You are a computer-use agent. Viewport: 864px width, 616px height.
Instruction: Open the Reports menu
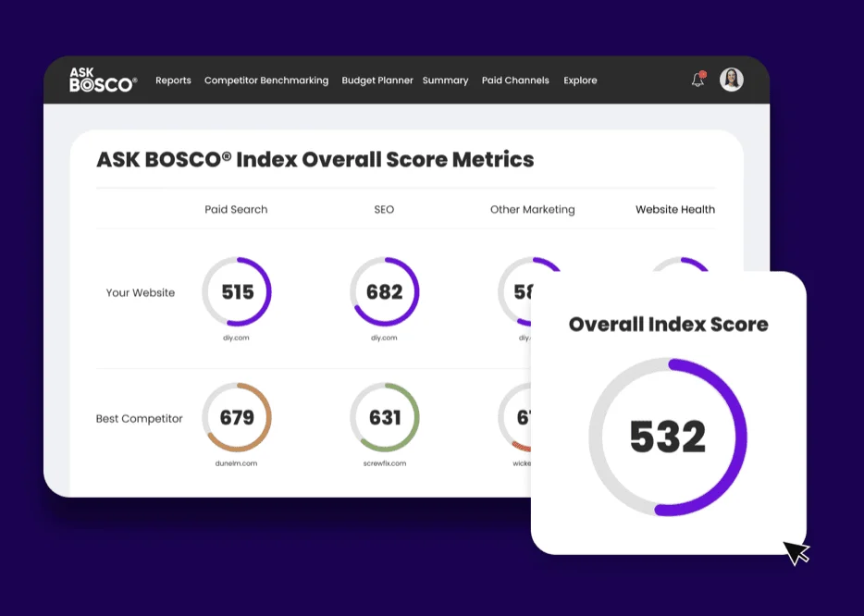tap(173, 80)
